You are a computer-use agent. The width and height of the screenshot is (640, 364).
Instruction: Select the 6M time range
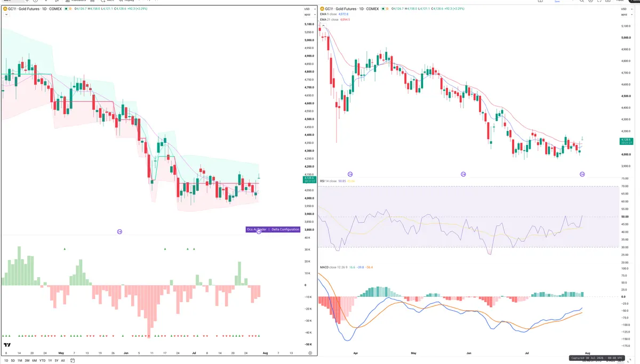pos(34,360)
